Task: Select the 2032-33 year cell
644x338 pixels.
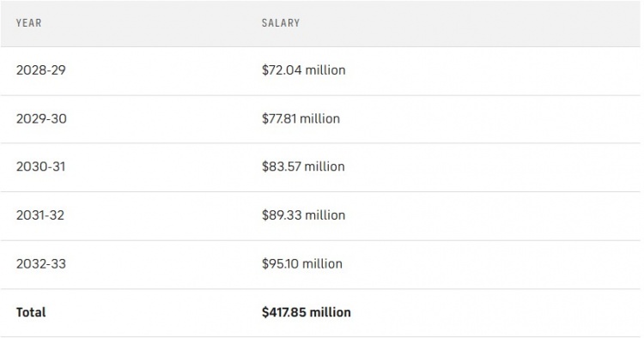Action: (x=40, y=263)
